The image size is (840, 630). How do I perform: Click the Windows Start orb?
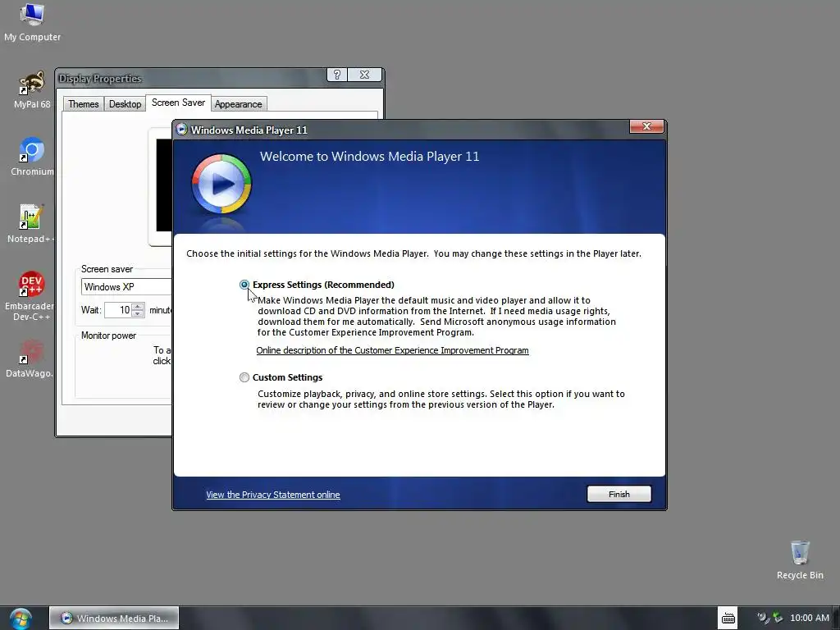(21, 619)
